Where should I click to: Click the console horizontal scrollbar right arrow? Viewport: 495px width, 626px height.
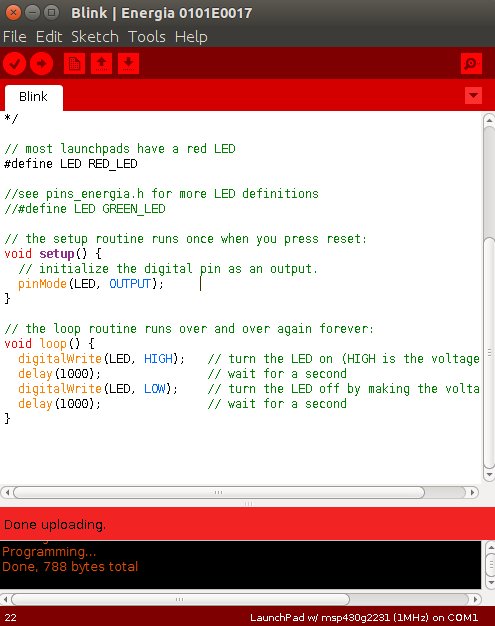[x=475, y=599]
